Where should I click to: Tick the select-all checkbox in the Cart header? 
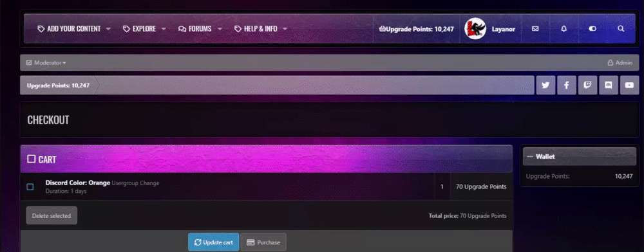(x=31, y=159)
